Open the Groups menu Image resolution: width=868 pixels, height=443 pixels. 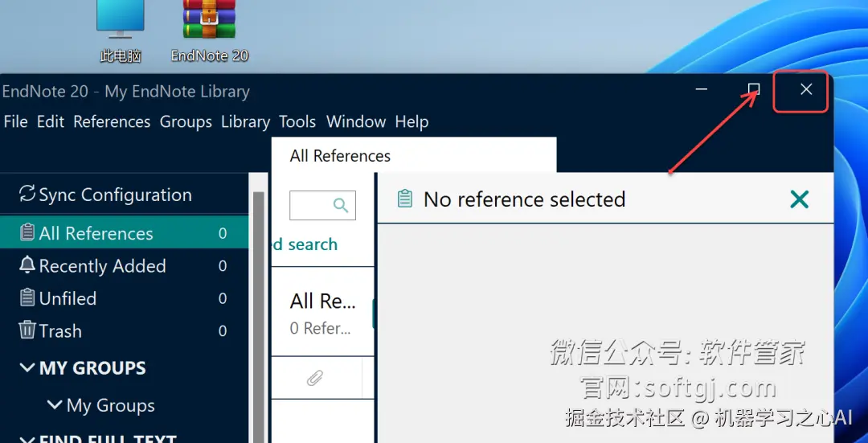(186, 122)
